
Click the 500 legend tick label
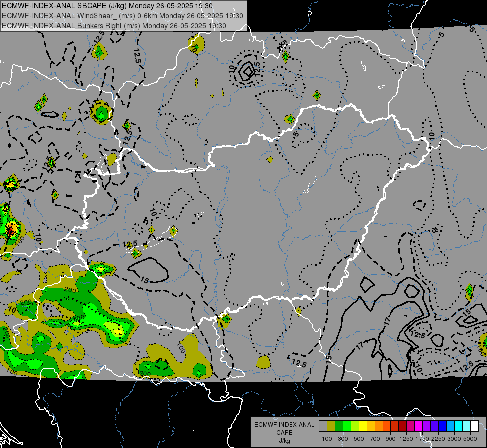pyautogui.click(x=359, y=439)
